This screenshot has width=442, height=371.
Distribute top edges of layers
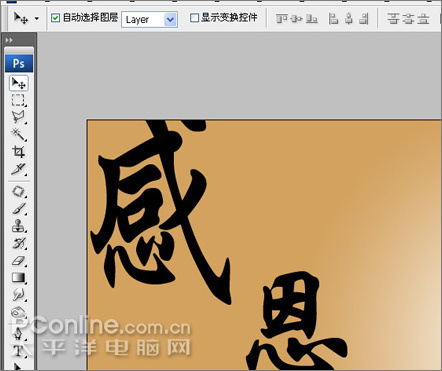pos(393,19)
